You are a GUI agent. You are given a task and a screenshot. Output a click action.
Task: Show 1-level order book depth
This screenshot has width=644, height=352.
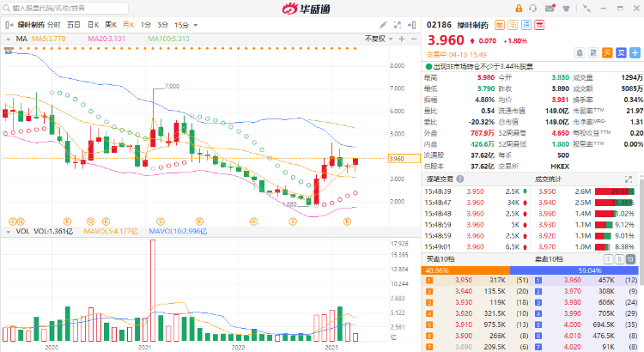click(608, 259)
